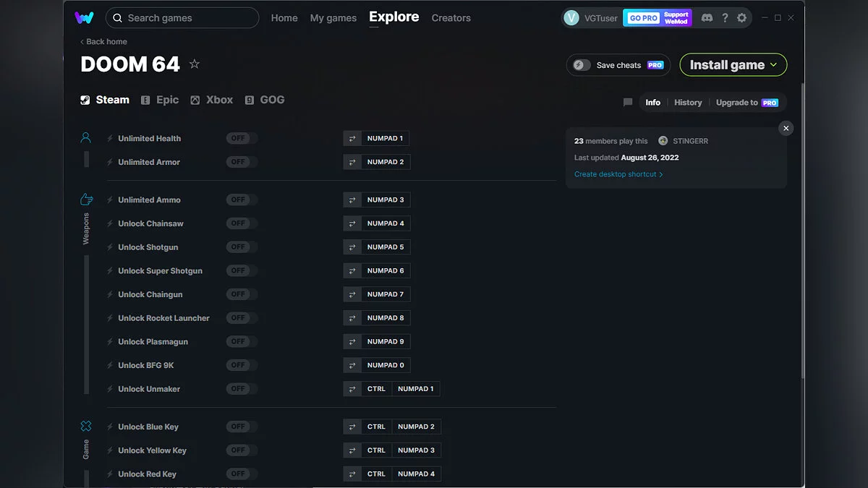Open the Creators tab

click(451, 18)
